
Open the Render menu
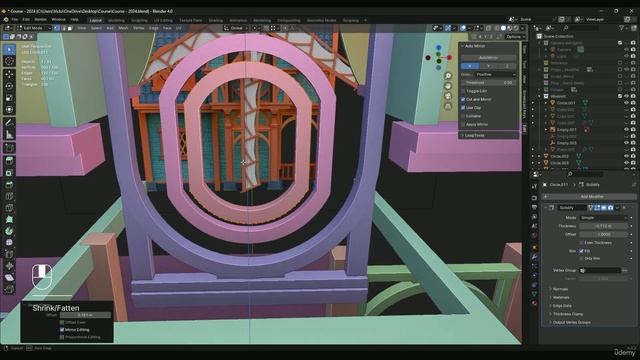click(40, 20)
